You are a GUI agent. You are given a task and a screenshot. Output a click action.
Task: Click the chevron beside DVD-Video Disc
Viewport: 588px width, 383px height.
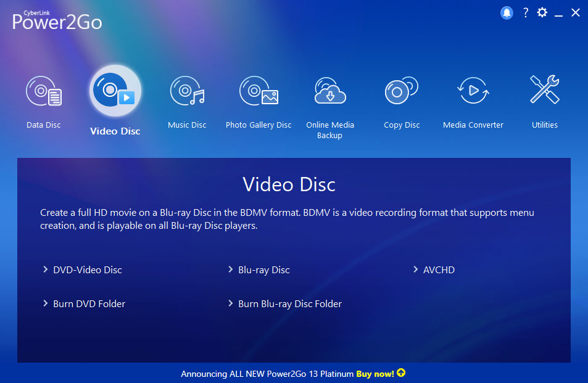(x=46, y=270)
